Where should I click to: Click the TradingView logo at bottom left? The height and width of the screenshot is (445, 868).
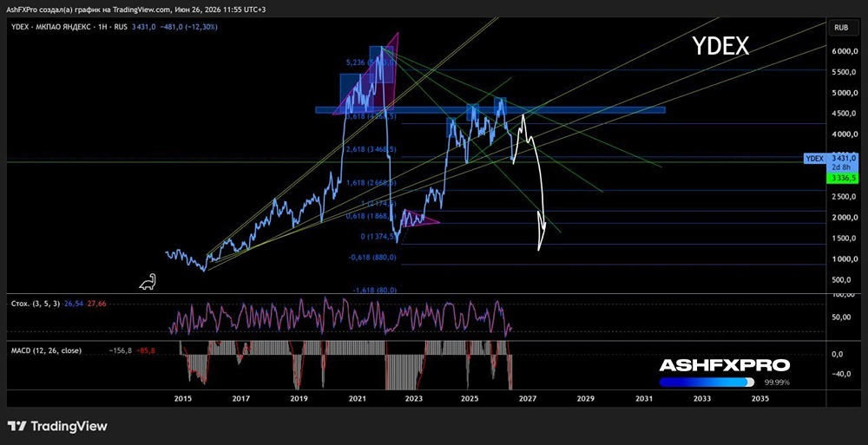(x=57, y=426)
